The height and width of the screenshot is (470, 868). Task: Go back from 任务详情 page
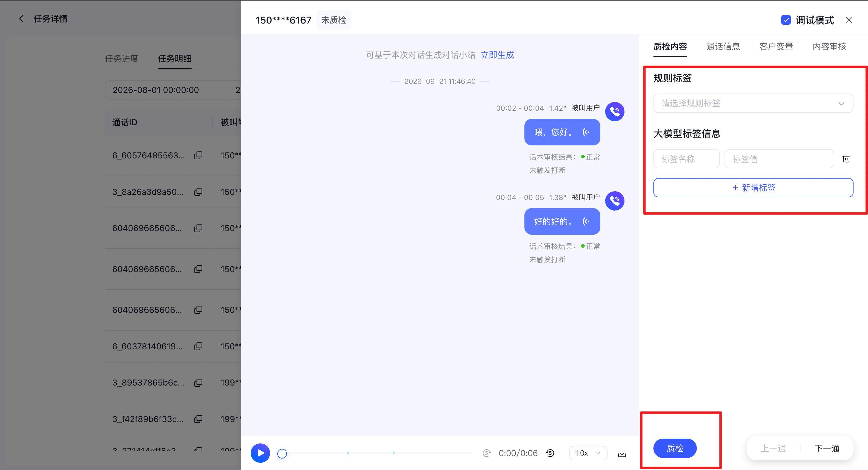click(21, 19)
